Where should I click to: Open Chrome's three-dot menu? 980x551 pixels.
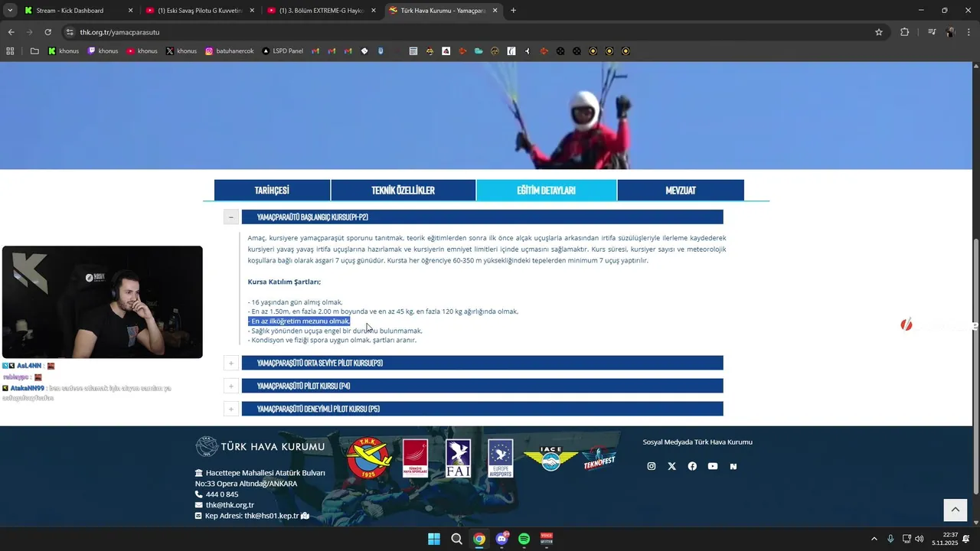click(x=969, y=32)
